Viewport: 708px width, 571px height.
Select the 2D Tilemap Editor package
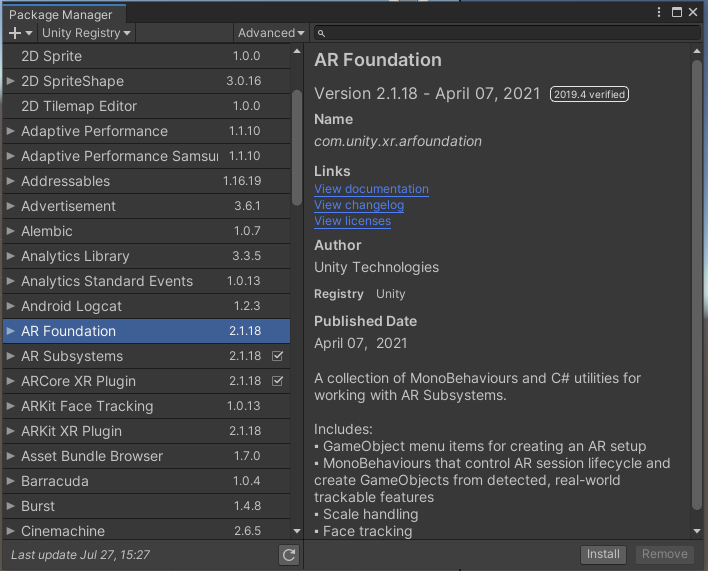pos(146,106)
